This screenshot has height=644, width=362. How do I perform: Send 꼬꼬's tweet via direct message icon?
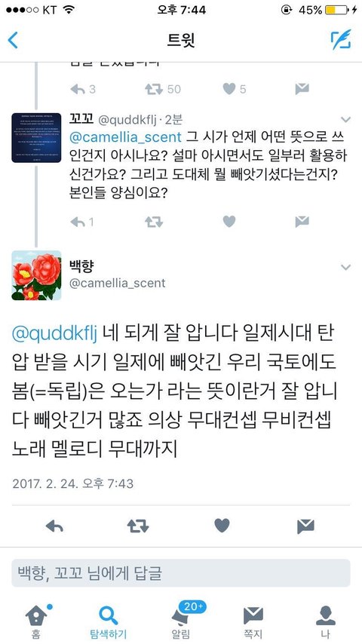pyautogui.click(x=302, y=222)
